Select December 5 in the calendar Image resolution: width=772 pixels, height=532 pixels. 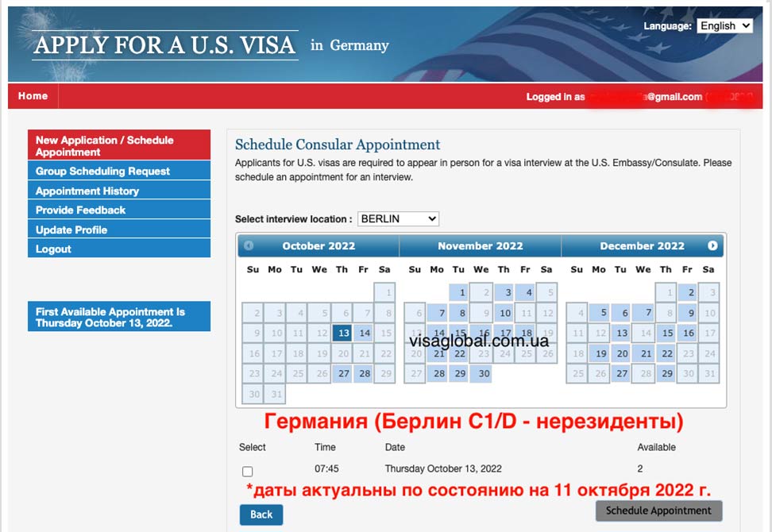point(599,313)
